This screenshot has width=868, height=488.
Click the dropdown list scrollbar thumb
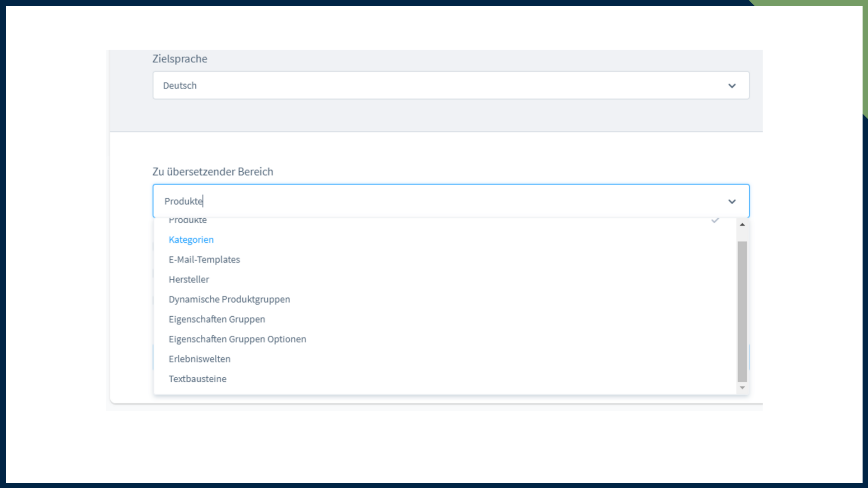click(742, 312)
